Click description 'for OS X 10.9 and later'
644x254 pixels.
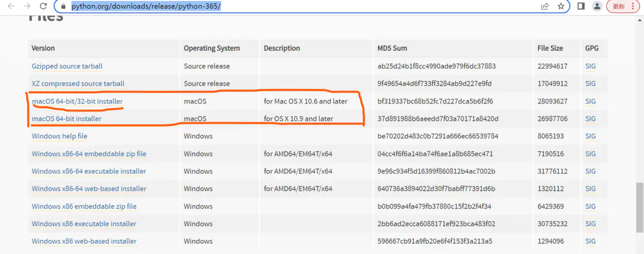298,118
